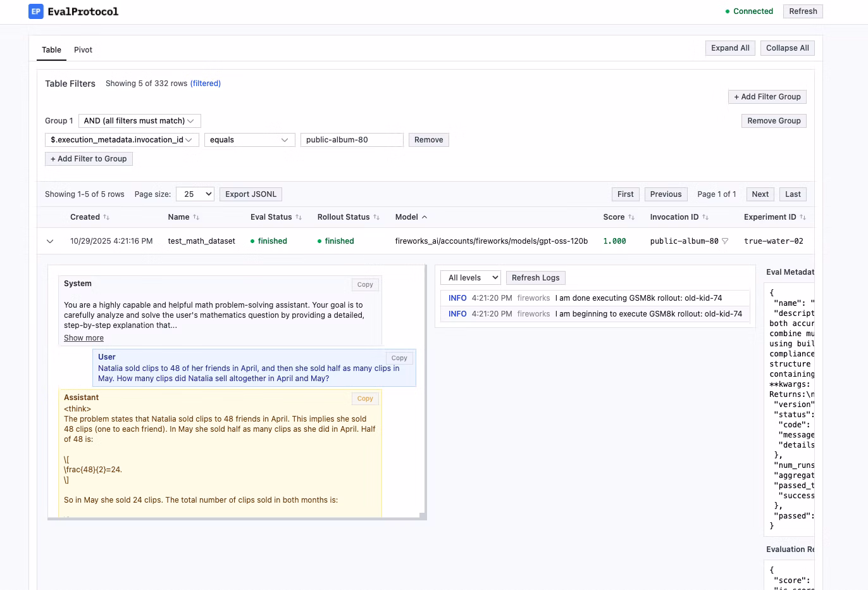Screen dimensions: 868x590
Task: Go to Last page
Action: point(793,194)
